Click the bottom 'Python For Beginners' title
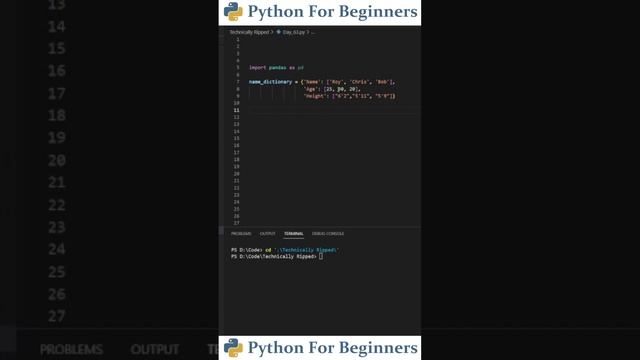 point(333,348)
